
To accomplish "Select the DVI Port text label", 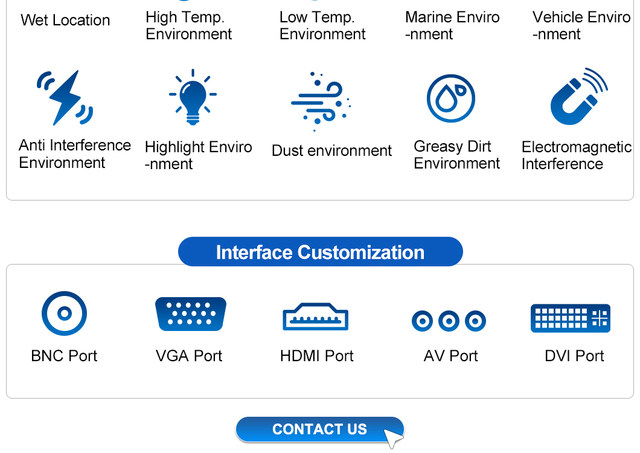I will pos(574,356).
